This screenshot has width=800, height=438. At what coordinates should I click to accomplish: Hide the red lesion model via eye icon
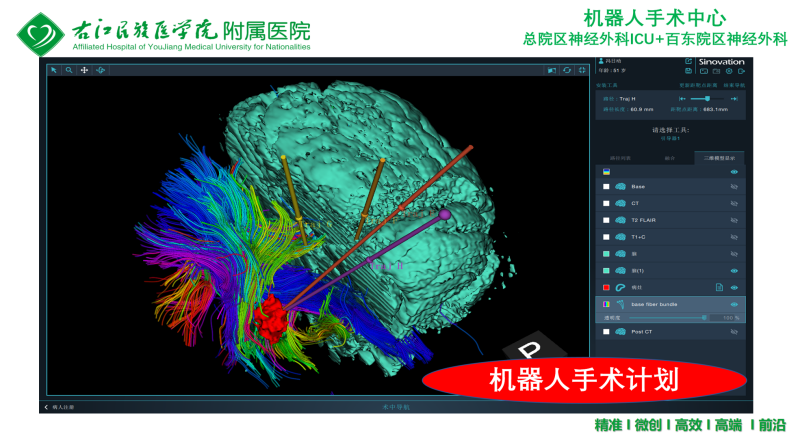[x=734, y=287]
